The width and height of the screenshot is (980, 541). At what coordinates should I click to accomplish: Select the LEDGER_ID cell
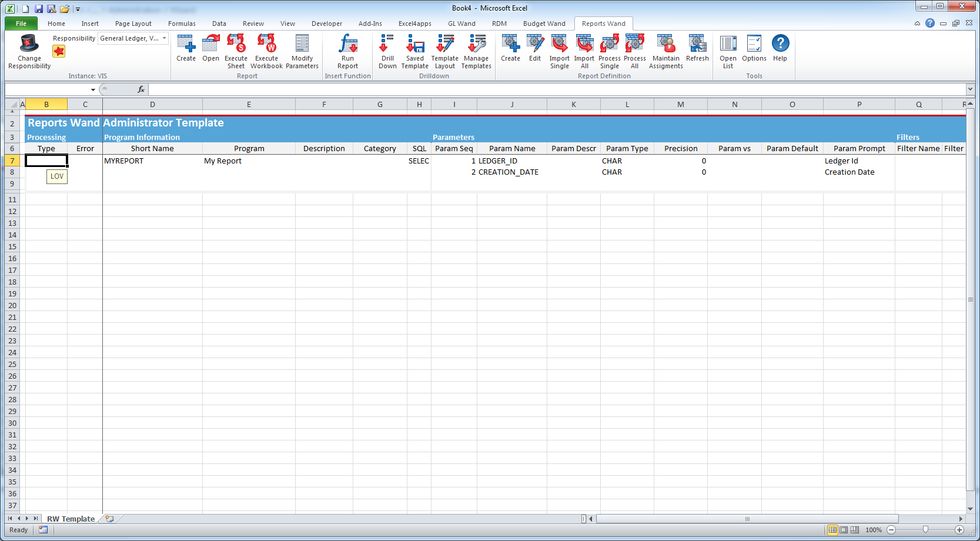coord(512,161)
